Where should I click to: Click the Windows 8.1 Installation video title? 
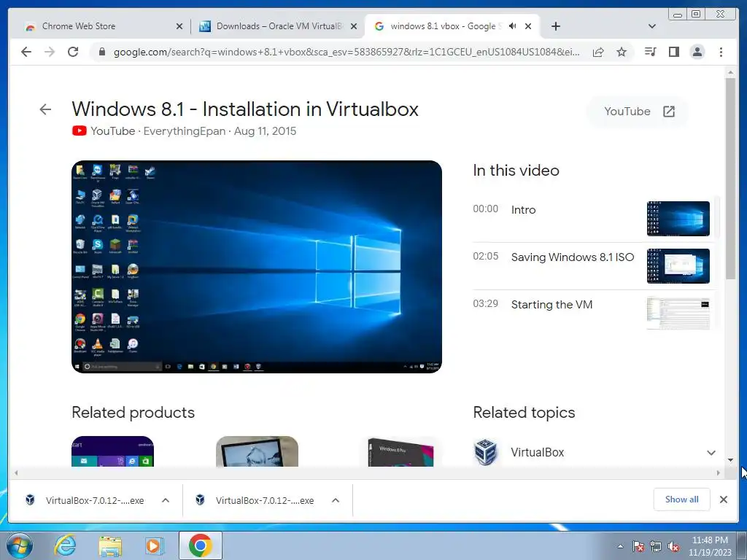[245, 109]
